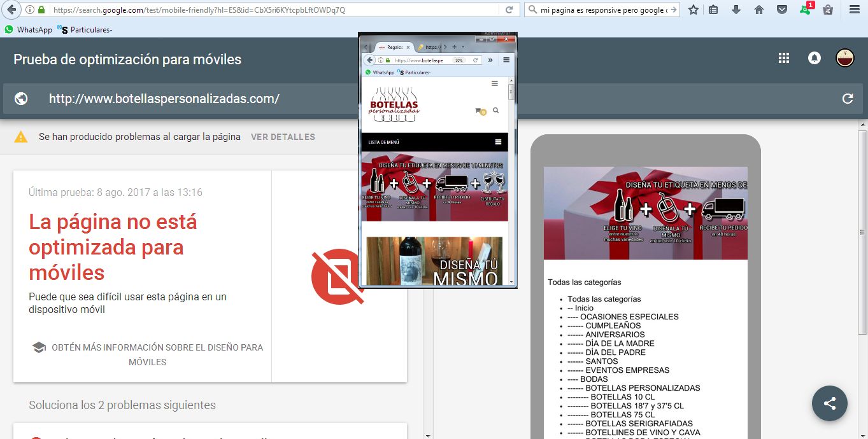Viewport: 868px width, 439px height.
Task: Close the Regalos tab in small window
Action: tap(408, 48)
